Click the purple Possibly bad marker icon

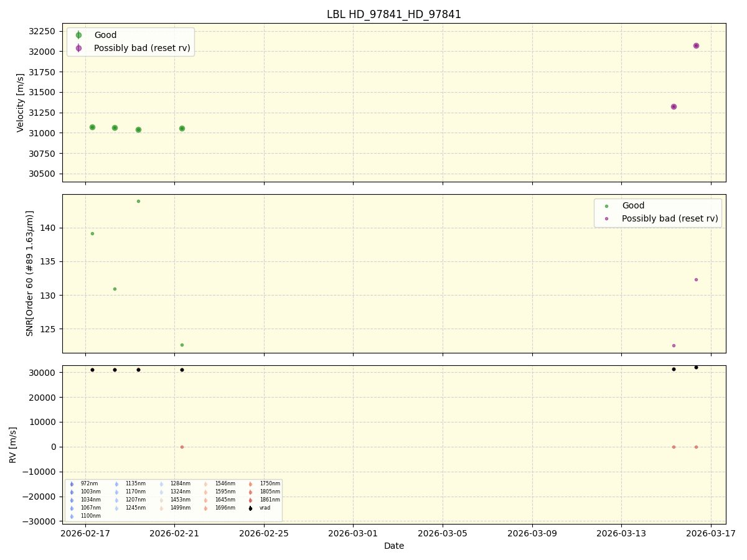(78, 48)
